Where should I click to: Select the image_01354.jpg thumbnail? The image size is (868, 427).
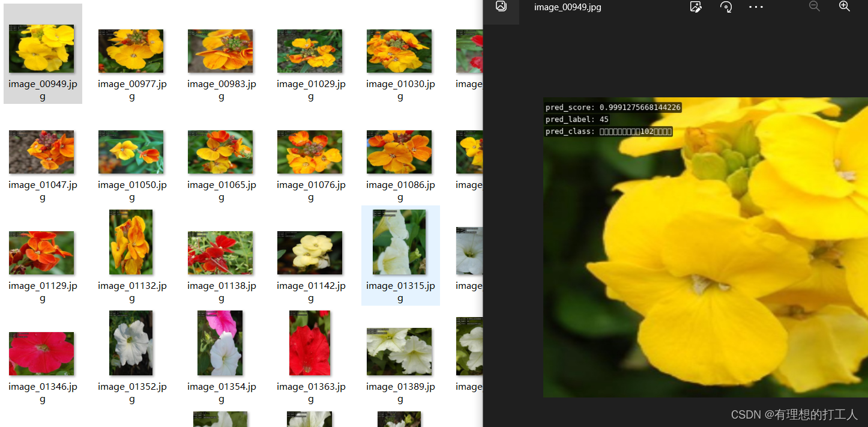220,343
